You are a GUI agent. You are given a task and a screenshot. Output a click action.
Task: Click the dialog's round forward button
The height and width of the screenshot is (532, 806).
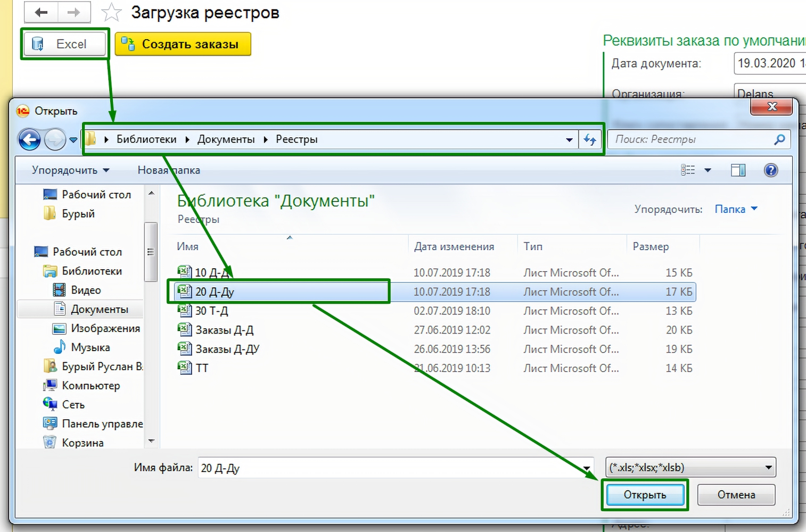[x=55, y=139]
